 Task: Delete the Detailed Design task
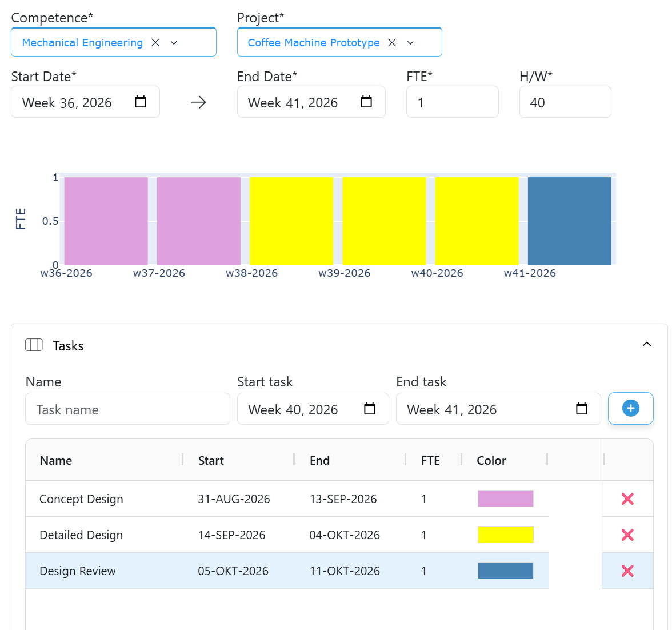627,535
